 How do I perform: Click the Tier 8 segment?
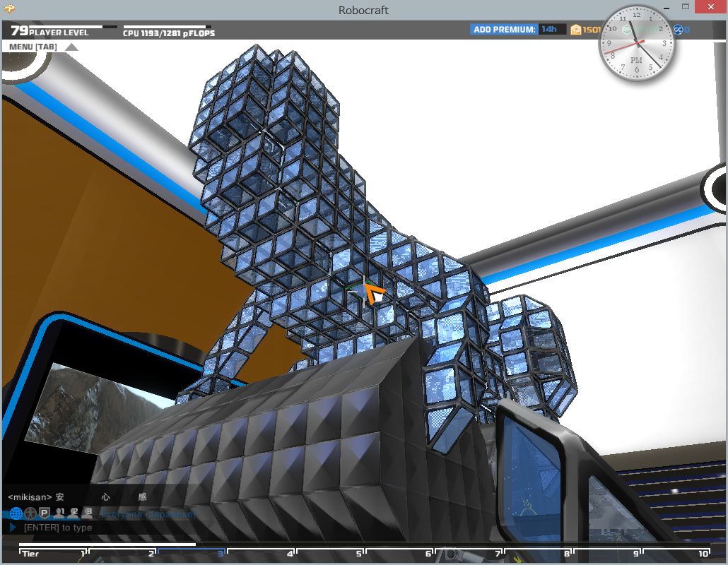pyautogui.click(x=538, y=553)
